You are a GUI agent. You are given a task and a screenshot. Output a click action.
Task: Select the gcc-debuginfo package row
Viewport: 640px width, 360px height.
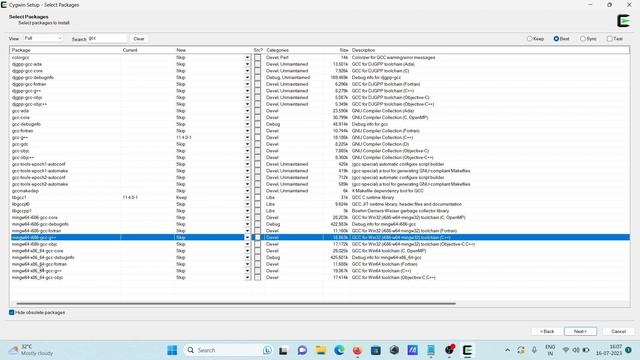320,124
